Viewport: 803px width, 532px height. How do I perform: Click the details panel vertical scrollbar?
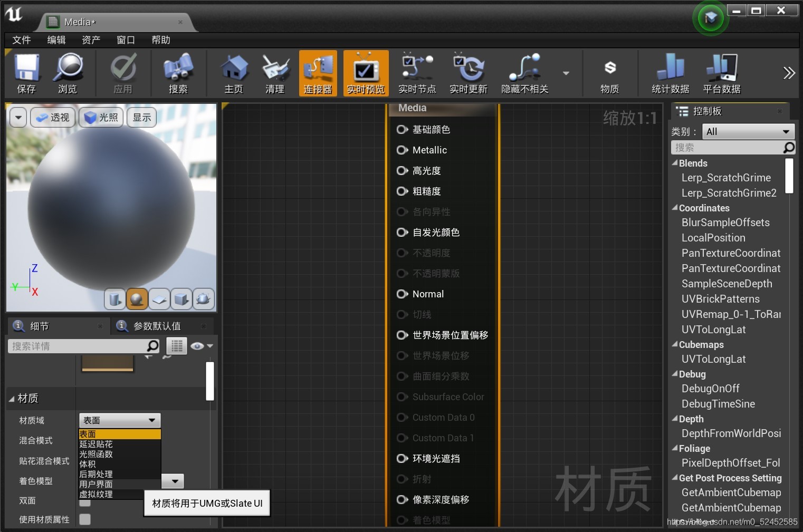pyautogui.click(x=210, y=381)
